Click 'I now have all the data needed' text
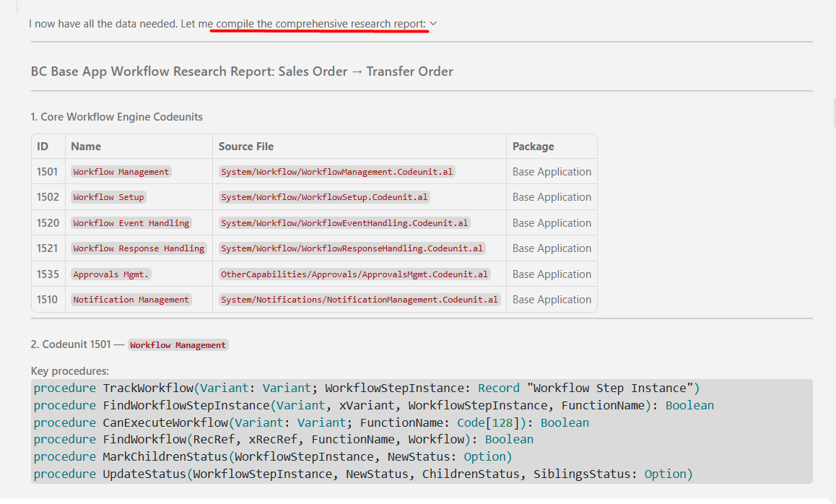Viewport: 836px width, 504px height. pos(103,23)
